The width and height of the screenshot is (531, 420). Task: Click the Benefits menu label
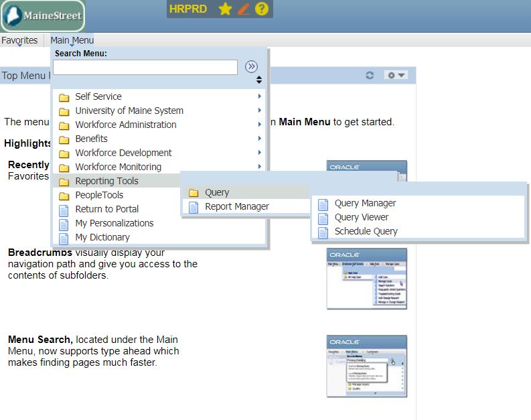click(91, 139)
